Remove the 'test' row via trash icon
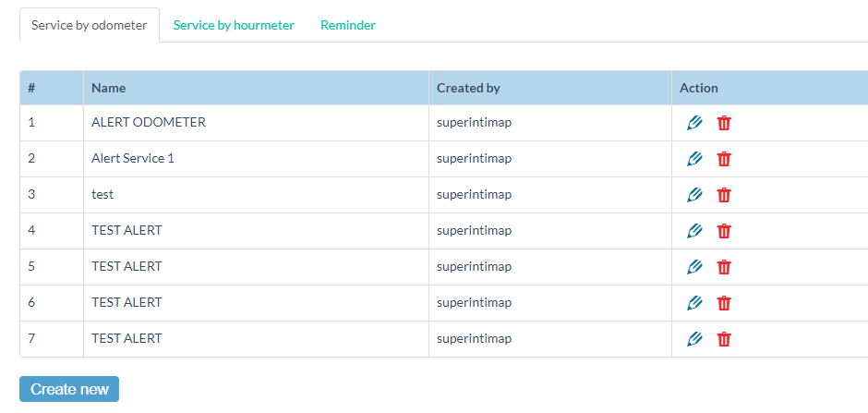Screen dimensions: 868x413 pos(724,195)
